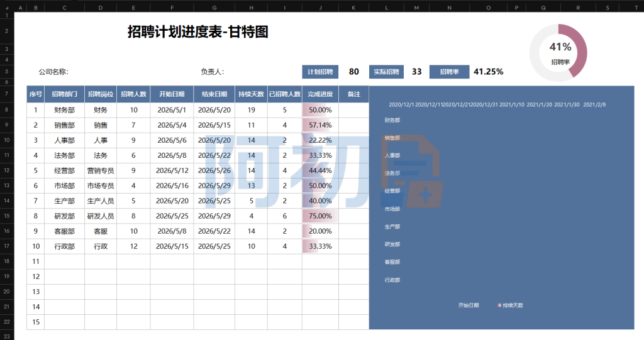Click the title 招聘计划进度表-甘特图
The image size is (644, 340).
point(197,31)
